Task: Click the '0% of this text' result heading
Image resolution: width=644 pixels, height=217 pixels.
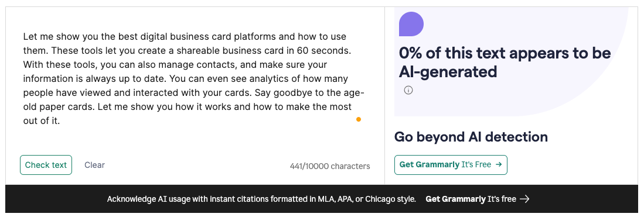Action: pos(505,53)
